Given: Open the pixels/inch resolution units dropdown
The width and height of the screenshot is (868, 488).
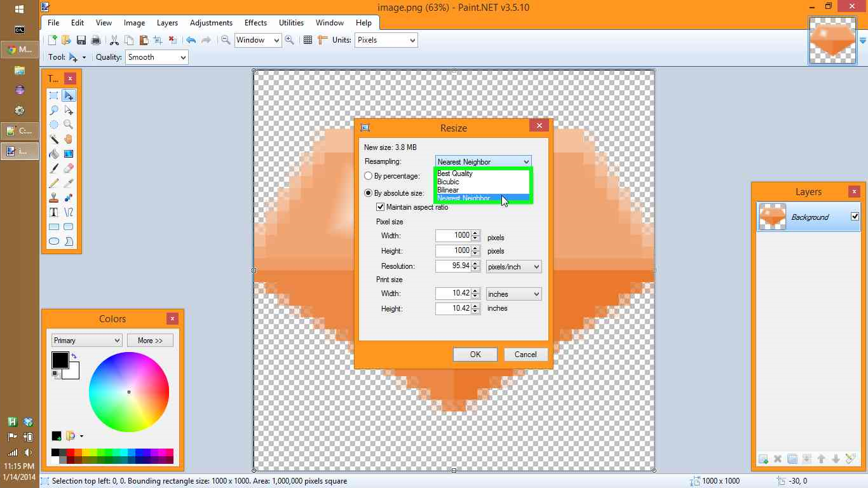Looking at the screenshot, I should coord(513,267).
